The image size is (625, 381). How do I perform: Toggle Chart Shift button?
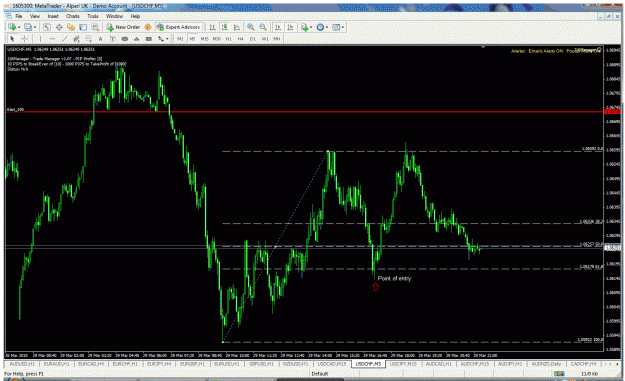(290, 27)
